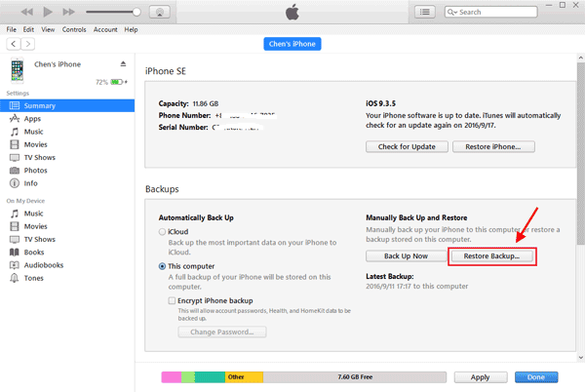Click the play button

tap(48, 12)
